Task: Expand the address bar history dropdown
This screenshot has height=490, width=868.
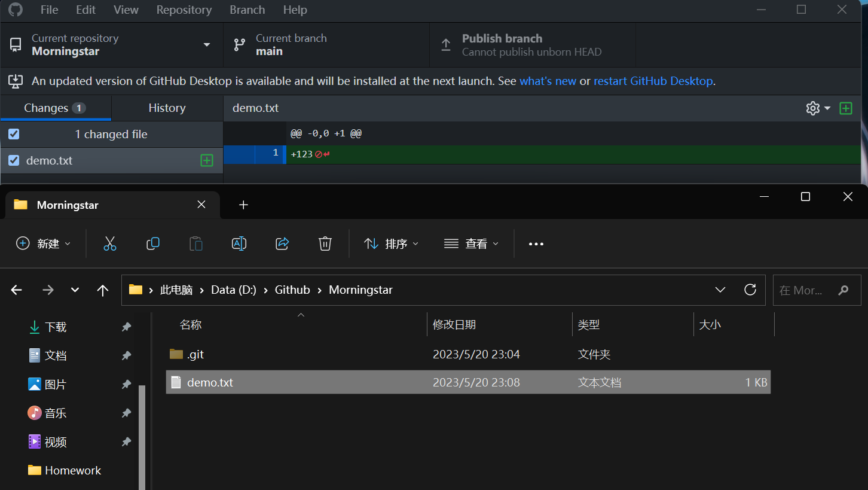Action: pos(720,290)
